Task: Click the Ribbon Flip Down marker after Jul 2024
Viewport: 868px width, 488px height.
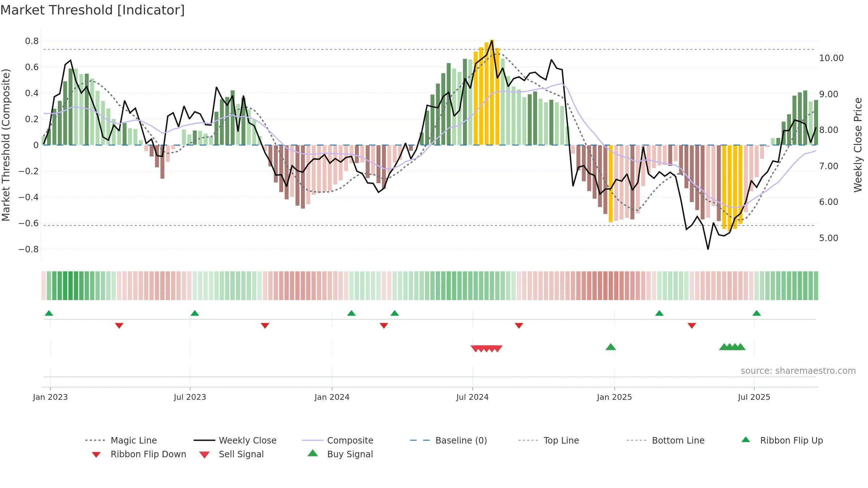Action: (x=519, y=326)
